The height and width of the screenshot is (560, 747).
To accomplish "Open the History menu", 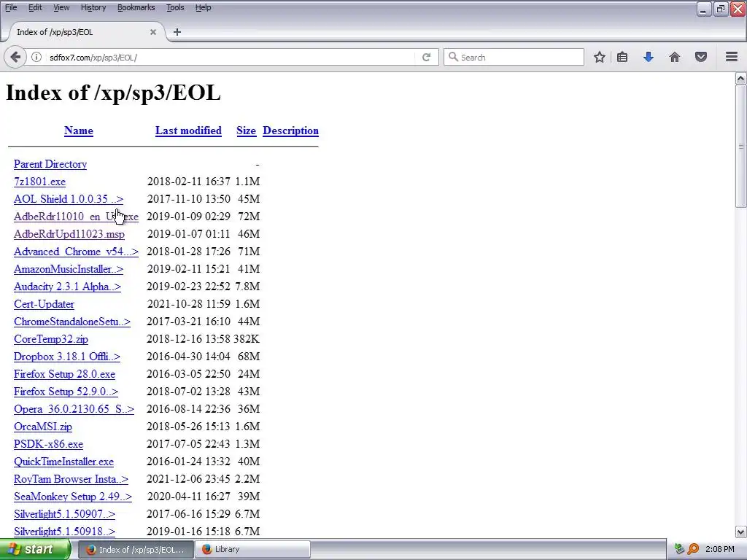I will point(93,7).
